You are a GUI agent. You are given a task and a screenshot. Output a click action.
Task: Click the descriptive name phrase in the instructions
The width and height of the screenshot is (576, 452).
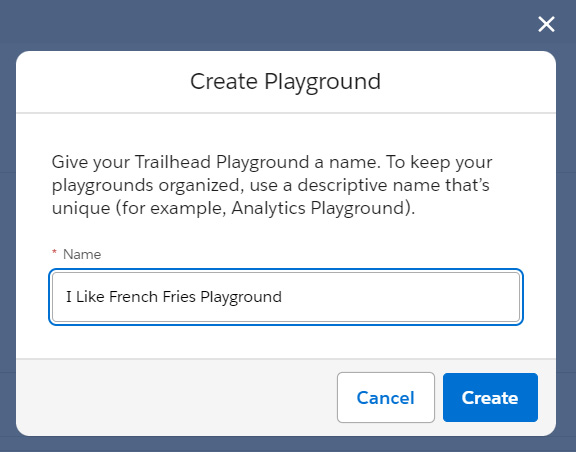tap(370, 185)
